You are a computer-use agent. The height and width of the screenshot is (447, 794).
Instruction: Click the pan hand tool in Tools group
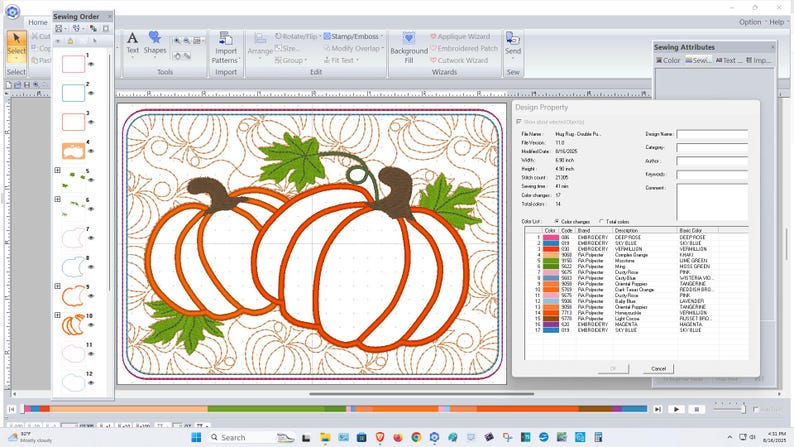[x=177, y=56]
